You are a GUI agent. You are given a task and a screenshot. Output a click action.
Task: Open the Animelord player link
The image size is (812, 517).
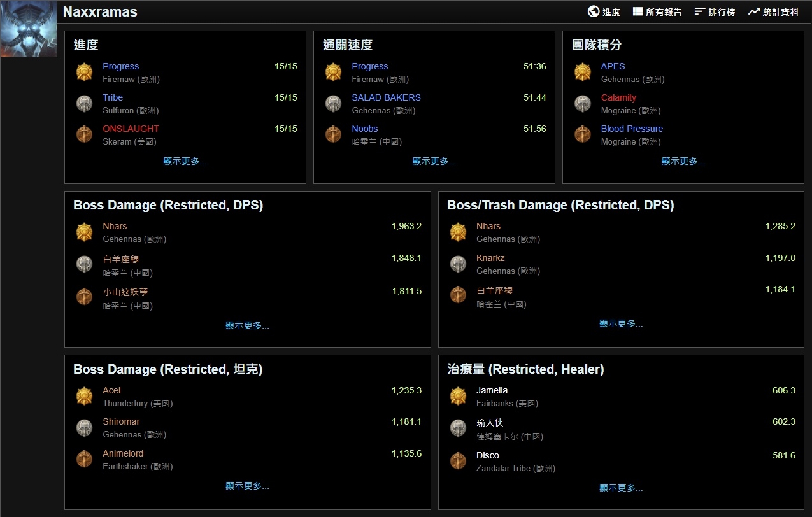pyautogui.click(x=123, y=453)
